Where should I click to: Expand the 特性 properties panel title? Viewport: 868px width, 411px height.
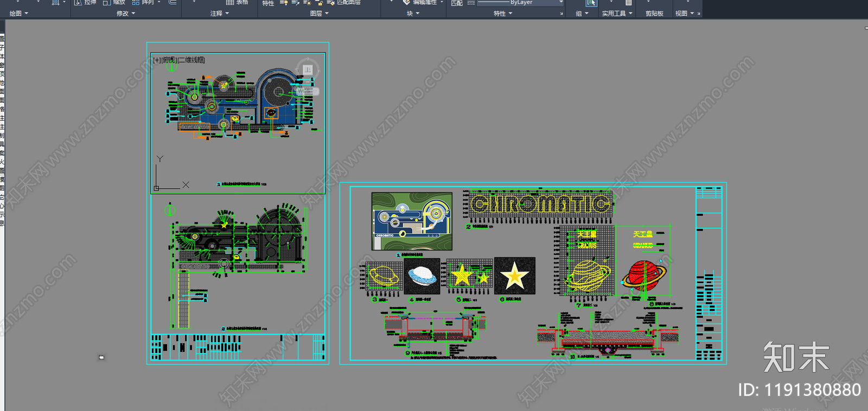tap(503, 13)
